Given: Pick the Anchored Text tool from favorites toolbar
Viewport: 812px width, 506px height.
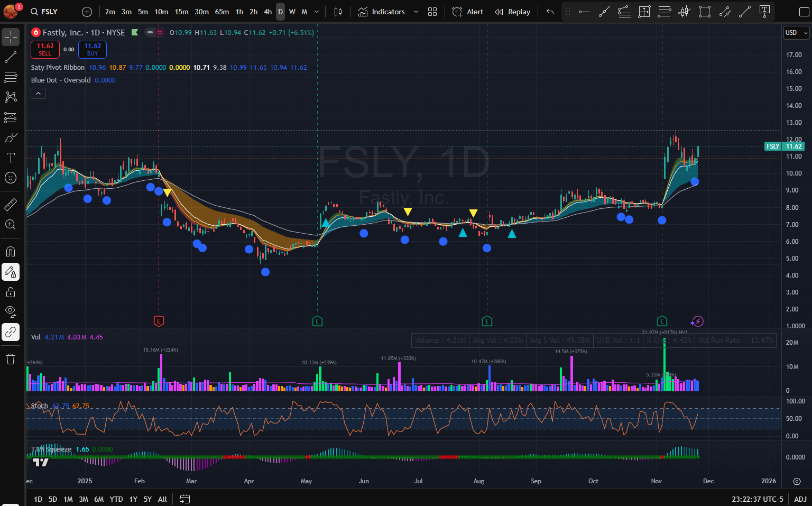Looking at the screenshot, I should click(x=764, y=12).
